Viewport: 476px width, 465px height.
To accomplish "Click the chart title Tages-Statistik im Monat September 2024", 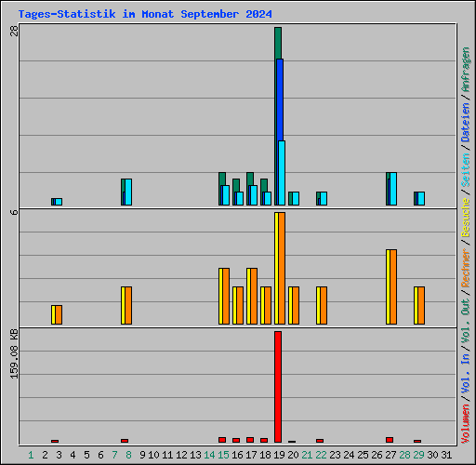I will 145,14.
